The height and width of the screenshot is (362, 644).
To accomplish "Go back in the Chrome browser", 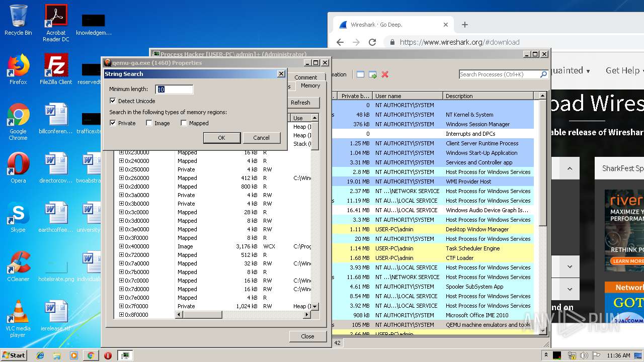I will pyautogui.click(x=340, y=42).
